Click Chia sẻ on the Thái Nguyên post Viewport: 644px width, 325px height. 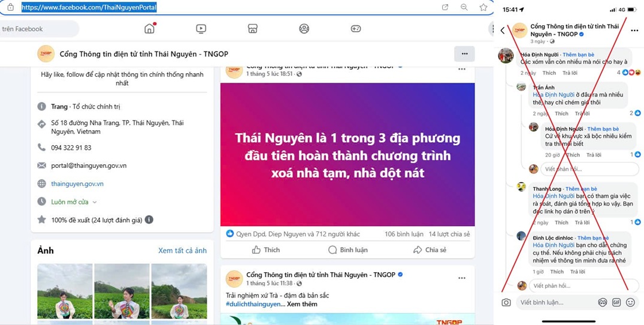pyautogui.click(x=430, y=250)
